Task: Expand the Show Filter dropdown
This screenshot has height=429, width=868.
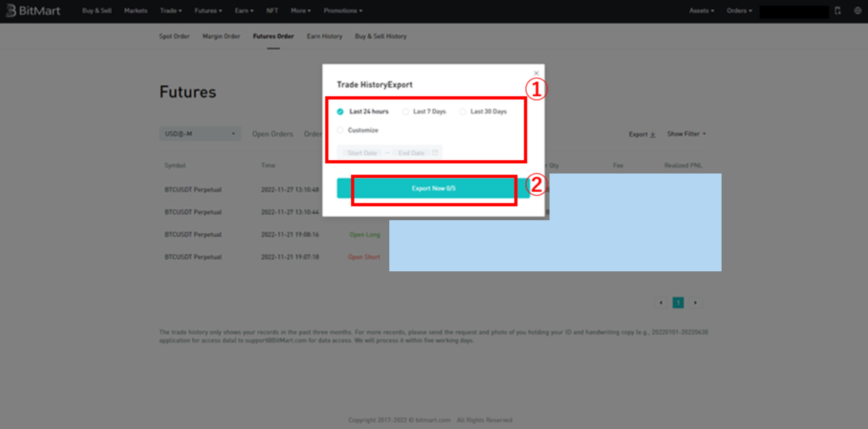Action: pyautogui.click(x=686, y=134)
